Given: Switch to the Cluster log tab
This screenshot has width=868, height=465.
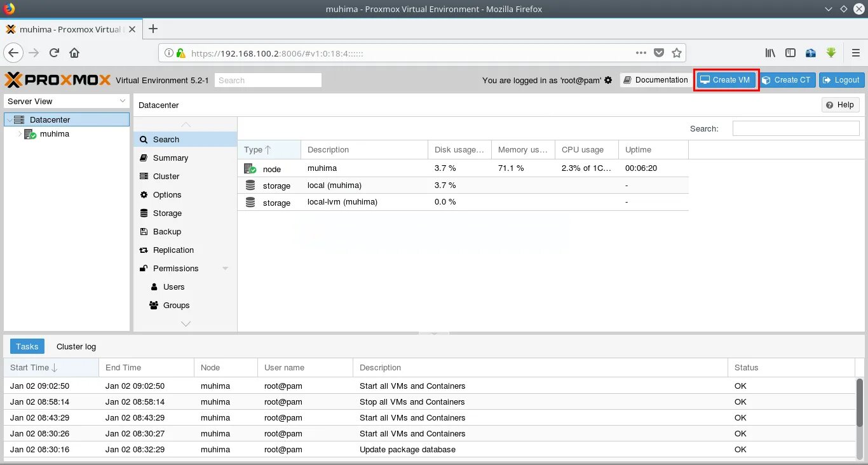Looking at the screenshot, I should [76, 346].
